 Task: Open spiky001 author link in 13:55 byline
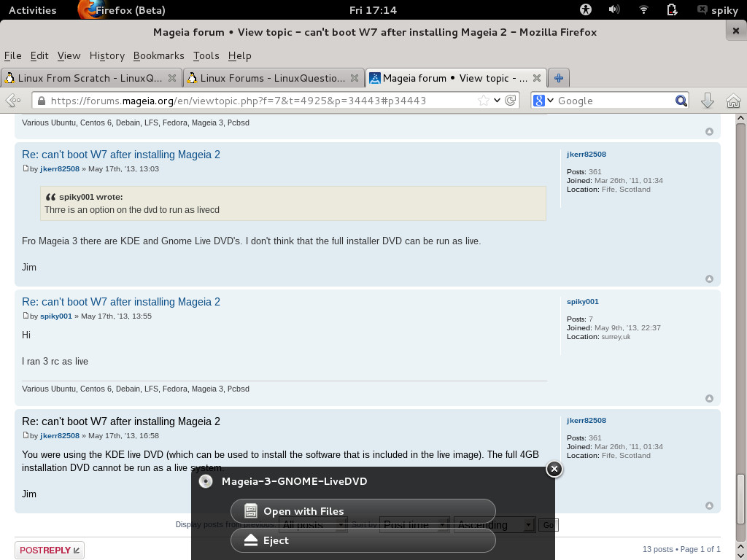55,316
